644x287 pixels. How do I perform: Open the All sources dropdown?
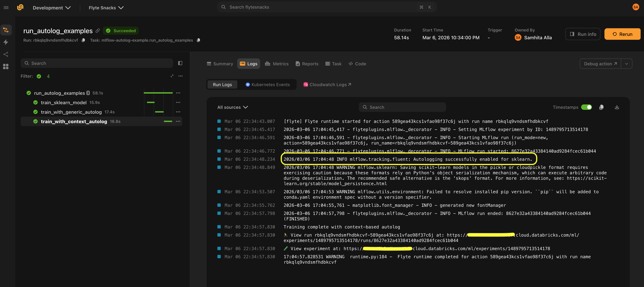click(233, 107)
